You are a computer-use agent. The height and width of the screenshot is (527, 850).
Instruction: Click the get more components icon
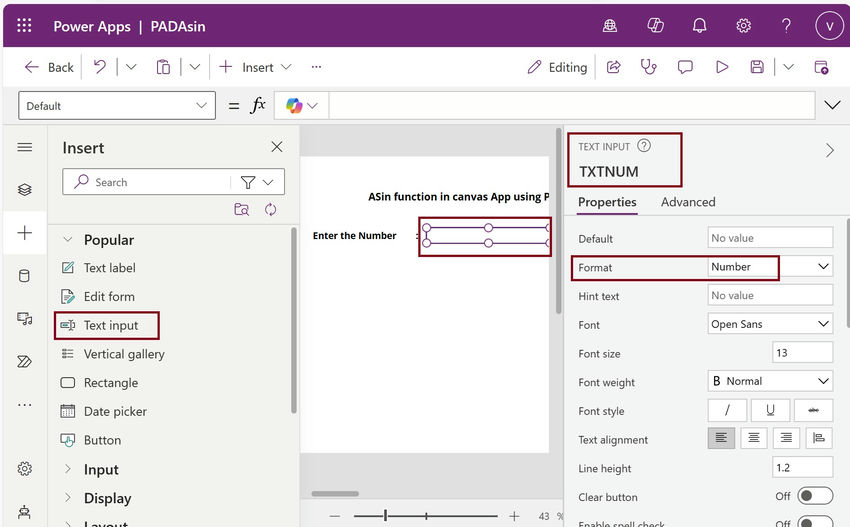[242, 209]
